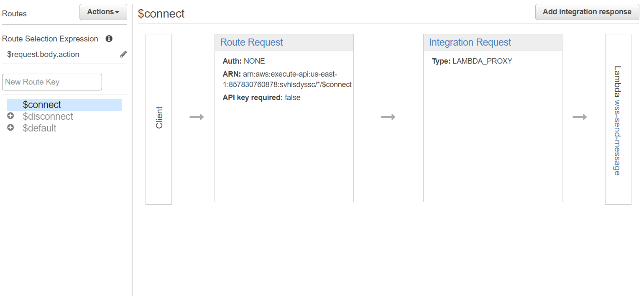Click the Route Selection Expression info icon
This screenshot has height=296, width=644.
click(109, 39)
